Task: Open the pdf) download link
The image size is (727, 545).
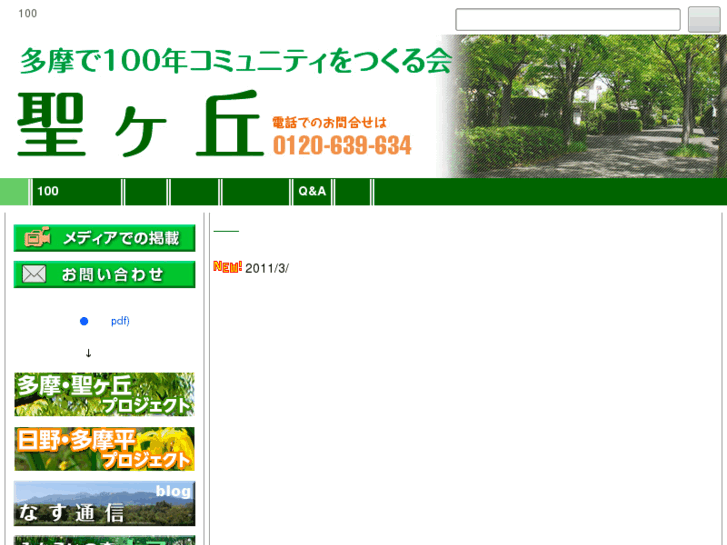Action: pos(120,321)
